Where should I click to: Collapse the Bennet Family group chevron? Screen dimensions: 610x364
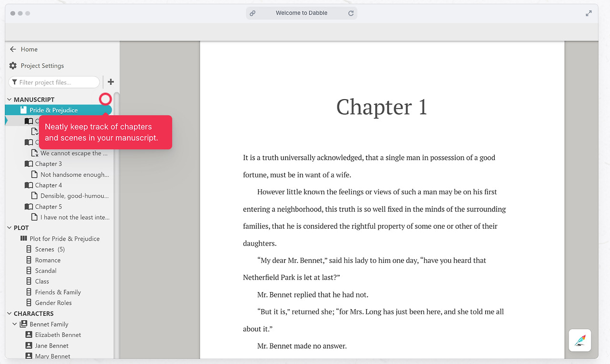[15, 324]
